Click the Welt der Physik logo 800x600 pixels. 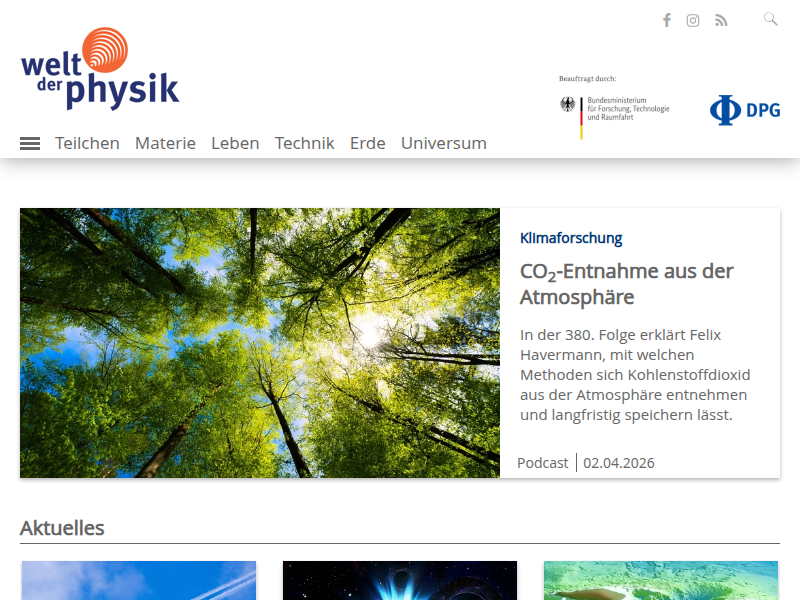tap(100, 69)
